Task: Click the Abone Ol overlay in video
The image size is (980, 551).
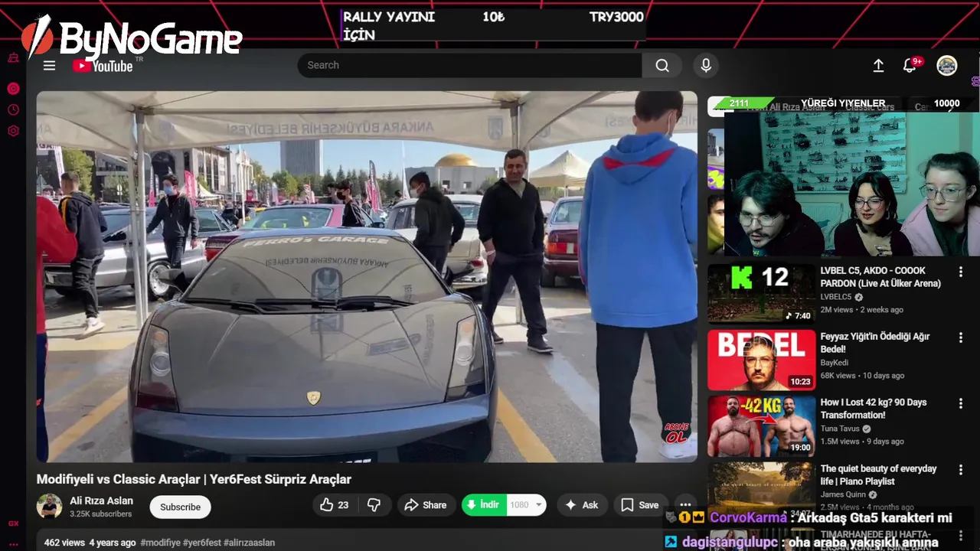Action: pyautogui.click(x=676, y=433)
